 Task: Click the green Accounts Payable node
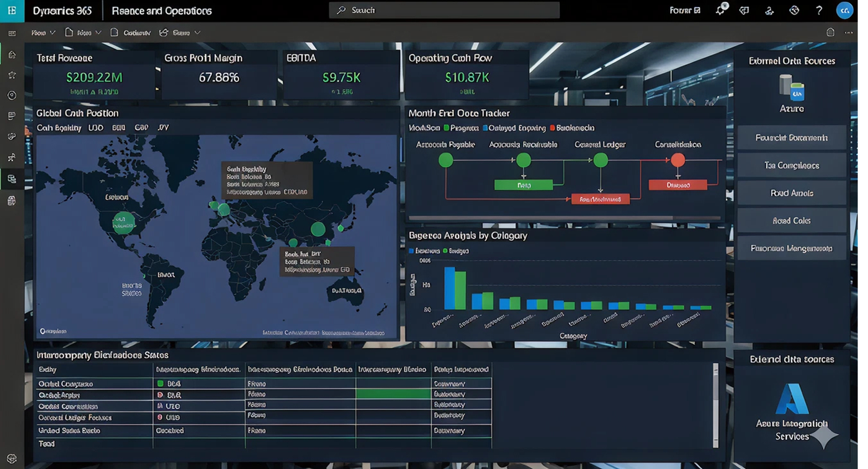446,160
